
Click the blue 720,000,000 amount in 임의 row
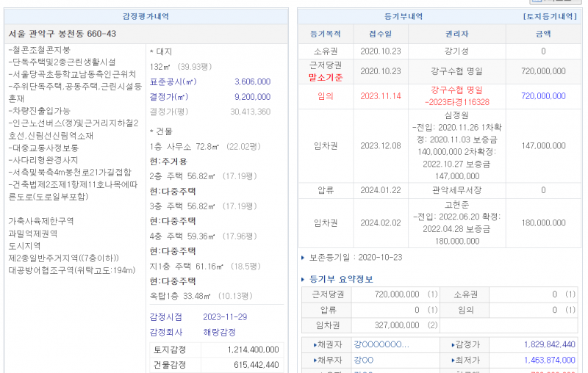pyautogui.click(x=543, y=96)
